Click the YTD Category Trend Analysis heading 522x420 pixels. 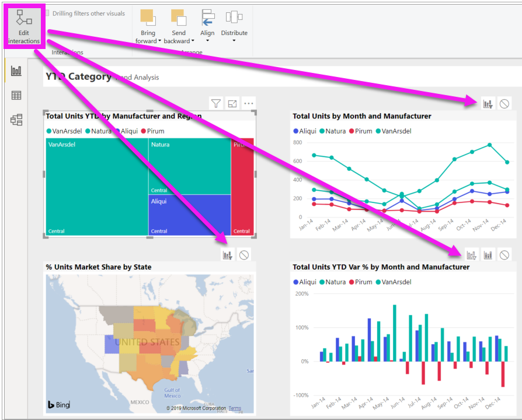(x=102, y=76)
